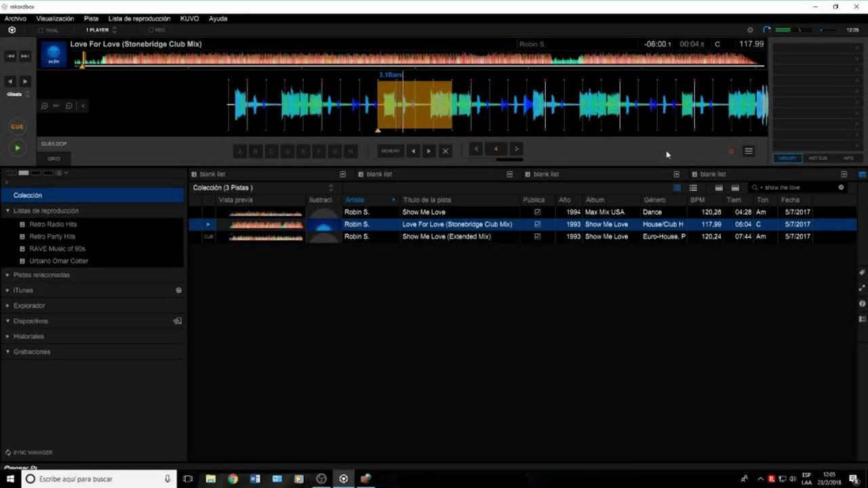Open the Archivo menu

pyautogui.click(x=15, y=18)
